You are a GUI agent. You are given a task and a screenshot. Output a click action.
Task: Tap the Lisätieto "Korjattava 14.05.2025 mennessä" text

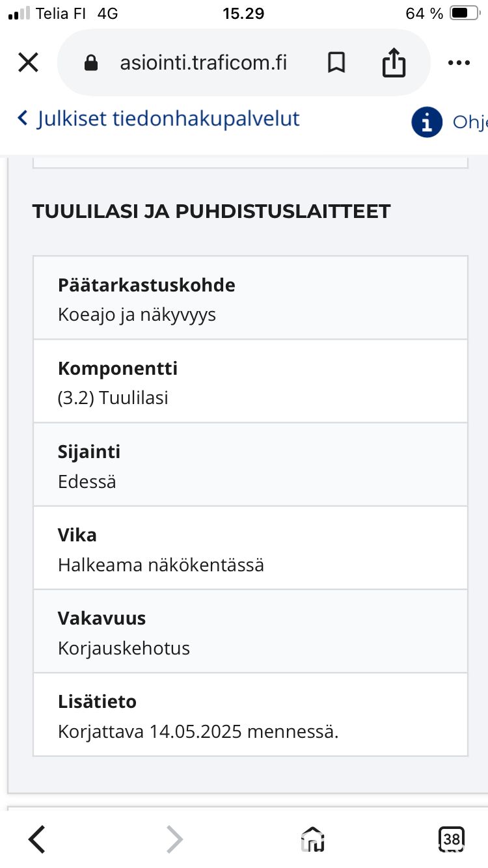tap(198, 731)
